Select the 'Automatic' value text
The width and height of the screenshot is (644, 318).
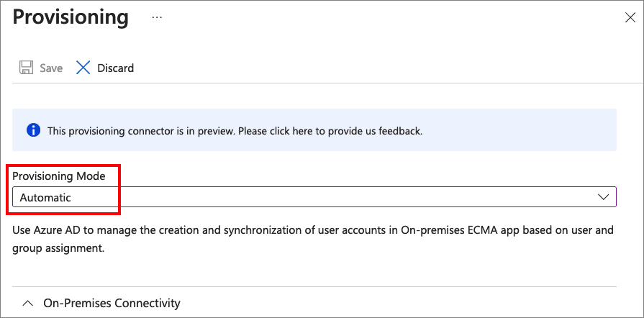coord(45,197)
